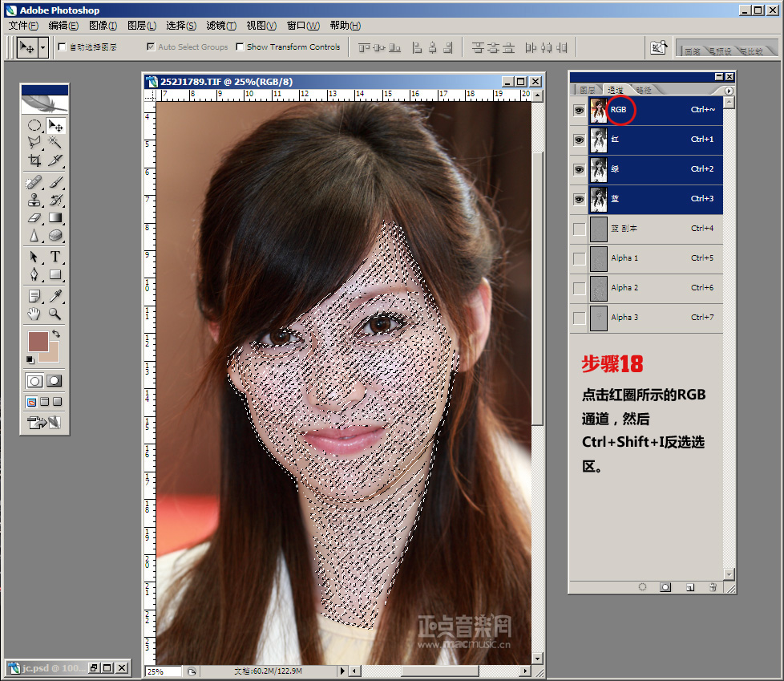Select the Elliptical Marquee tool
The height and width of the screenshot is (681, 784).
[x=34, y=125]
